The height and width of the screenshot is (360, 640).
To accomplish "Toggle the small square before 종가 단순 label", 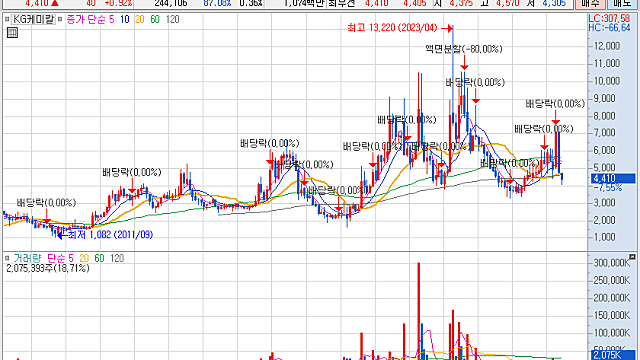I will point(60,19).
